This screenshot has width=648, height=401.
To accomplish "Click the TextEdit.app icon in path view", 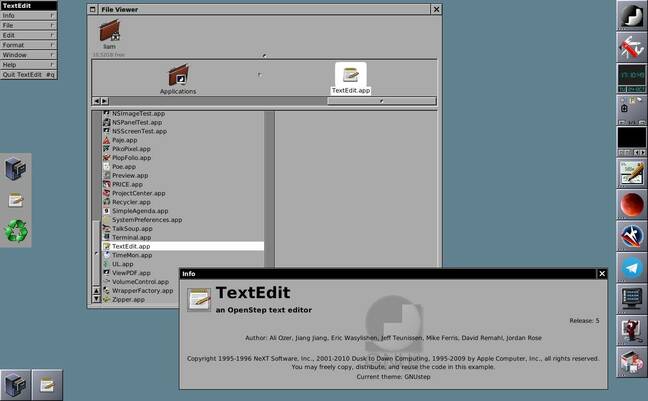I will 350,75.
